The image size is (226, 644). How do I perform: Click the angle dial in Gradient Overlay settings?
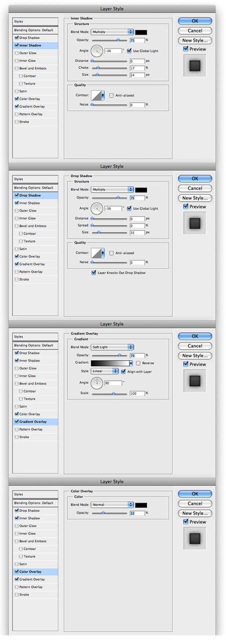point(96,383)
